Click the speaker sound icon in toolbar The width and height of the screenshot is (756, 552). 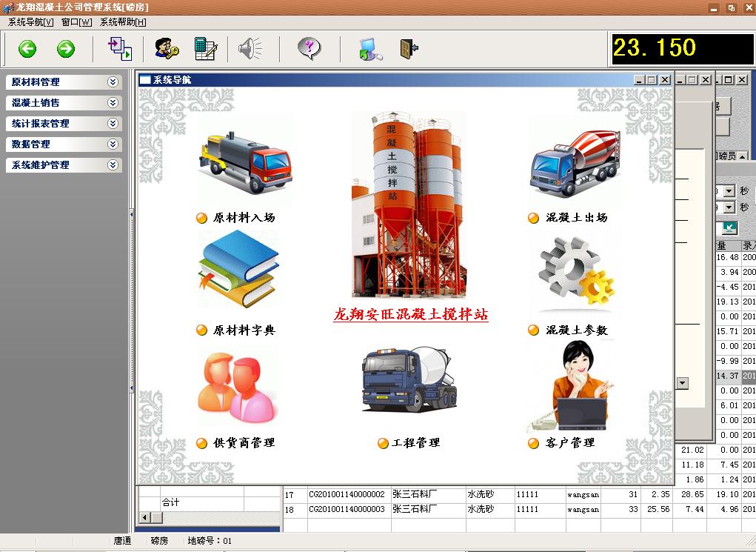[250, 49]
